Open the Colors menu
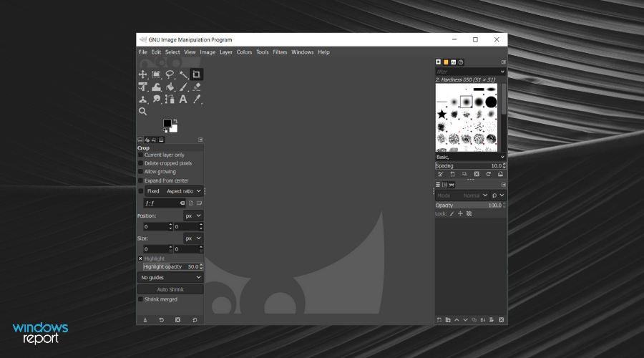 click(x=244, y=52)
